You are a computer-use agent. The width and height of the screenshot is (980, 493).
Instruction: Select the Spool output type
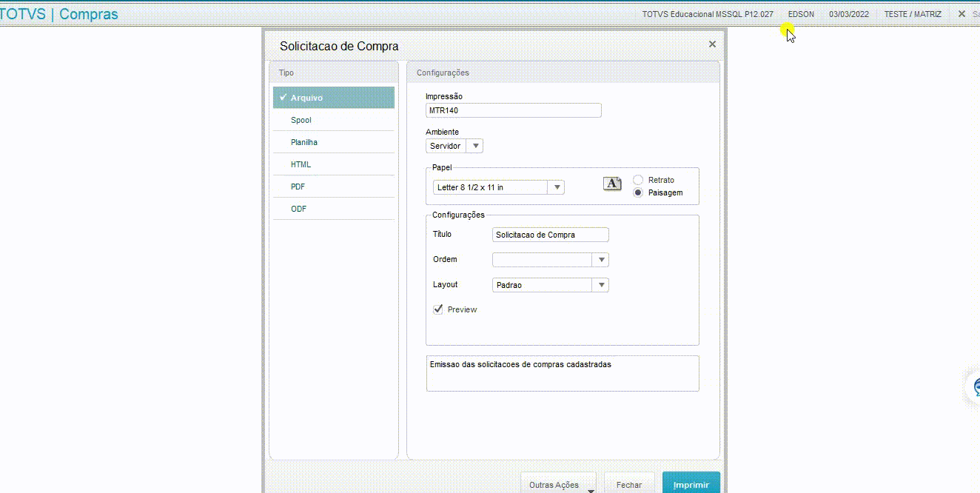click(333, 120)
